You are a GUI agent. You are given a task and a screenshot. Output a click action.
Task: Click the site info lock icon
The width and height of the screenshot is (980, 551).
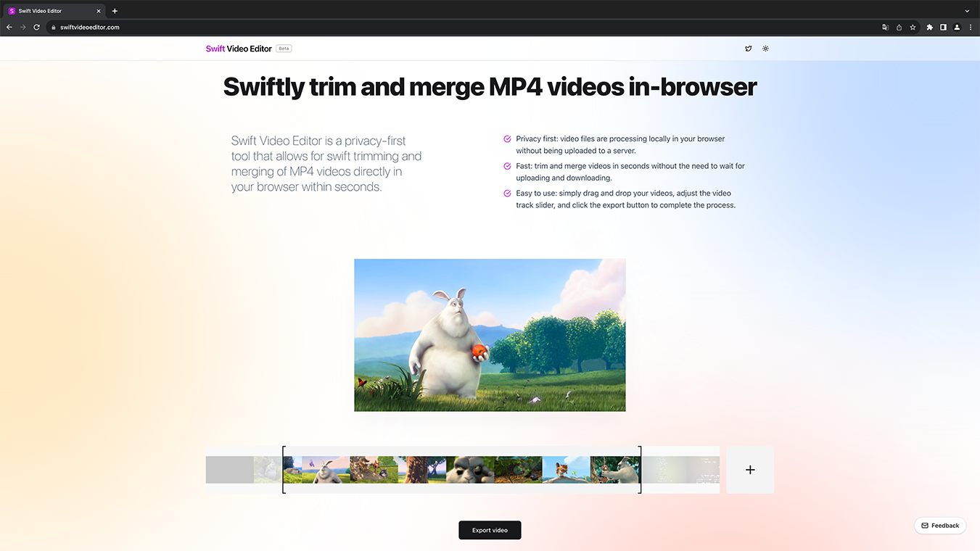(x=53, y=27)
